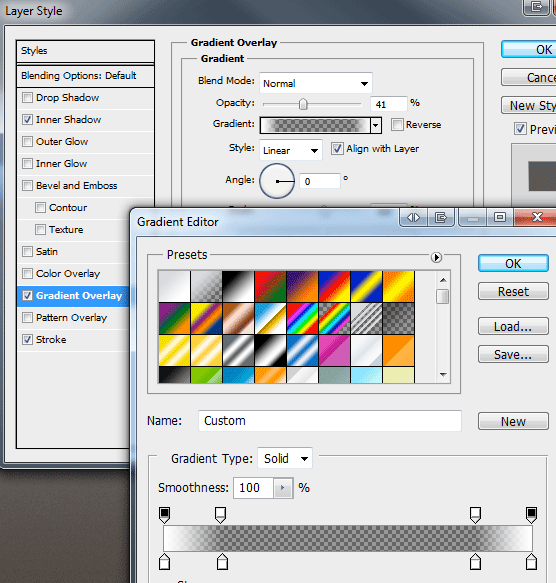The width and height of the screenshot is (556, 583).
Task: Click the angle dial control
Action: click(277, 181)
